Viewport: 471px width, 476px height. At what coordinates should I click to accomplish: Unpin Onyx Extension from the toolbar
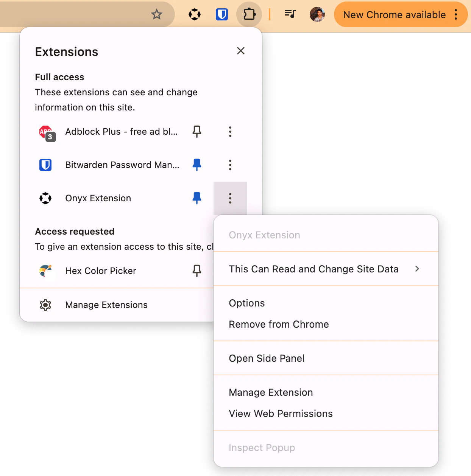[x=197, y=198]
